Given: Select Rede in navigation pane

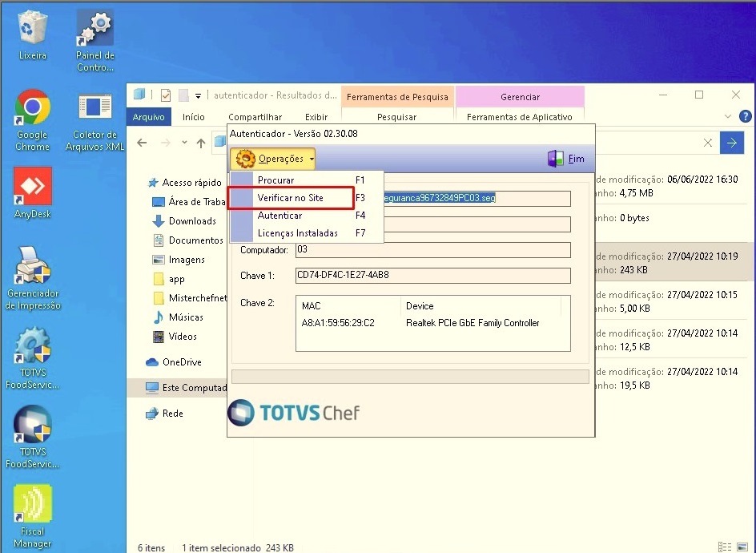Looking at the screenshot, I should [165, 413].
